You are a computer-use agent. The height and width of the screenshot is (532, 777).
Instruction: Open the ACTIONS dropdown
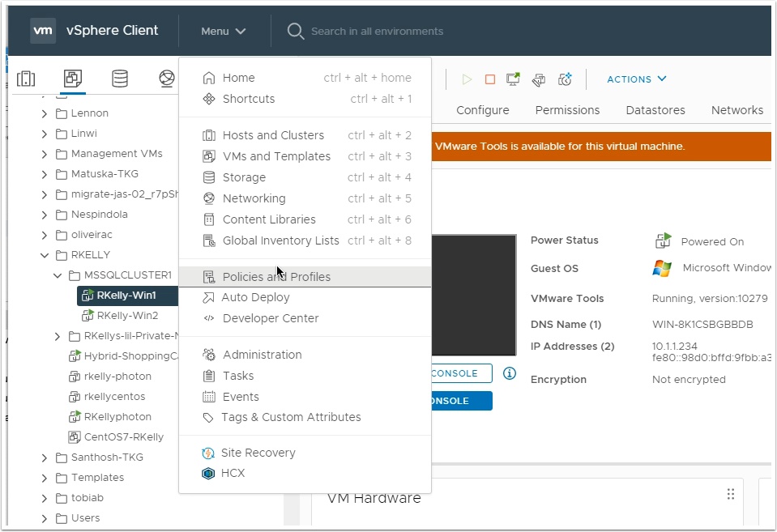pos(637,79)
